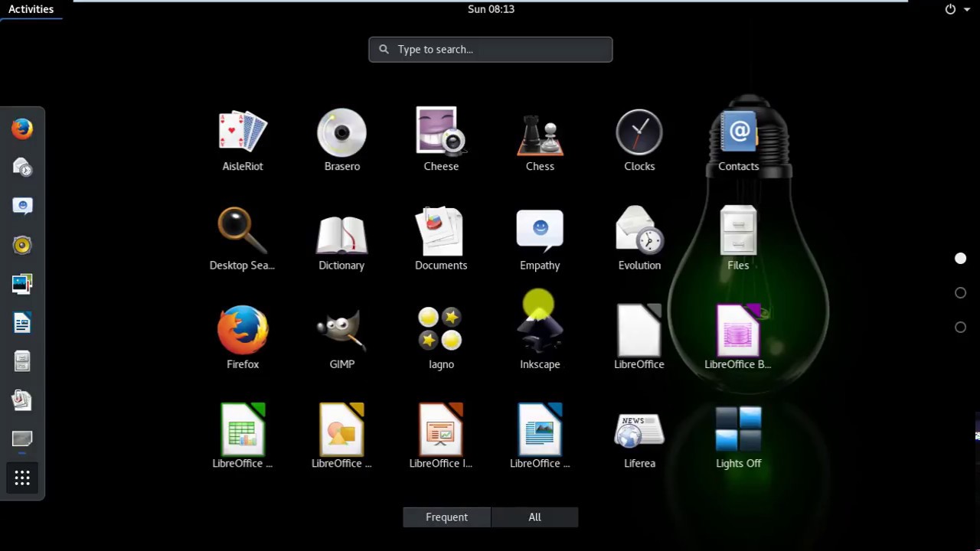This screenshot has height=551, width=980.
Task: Open the power system menu
Action: [x=957, y=9]
